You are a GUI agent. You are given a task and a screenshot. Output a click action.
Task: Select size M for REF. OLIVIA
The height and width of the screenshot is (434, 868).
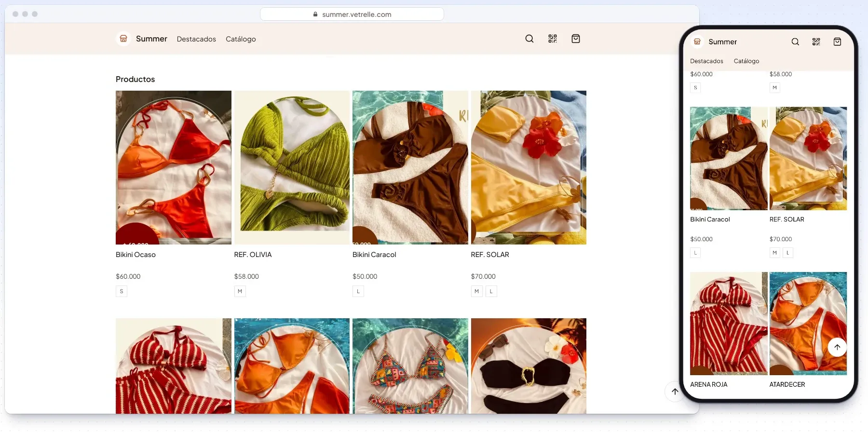coord(240,291)
